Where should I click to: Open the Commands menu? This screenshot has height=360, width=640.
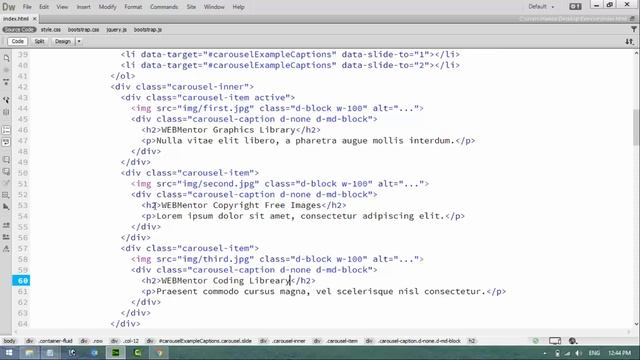(164, 7)
